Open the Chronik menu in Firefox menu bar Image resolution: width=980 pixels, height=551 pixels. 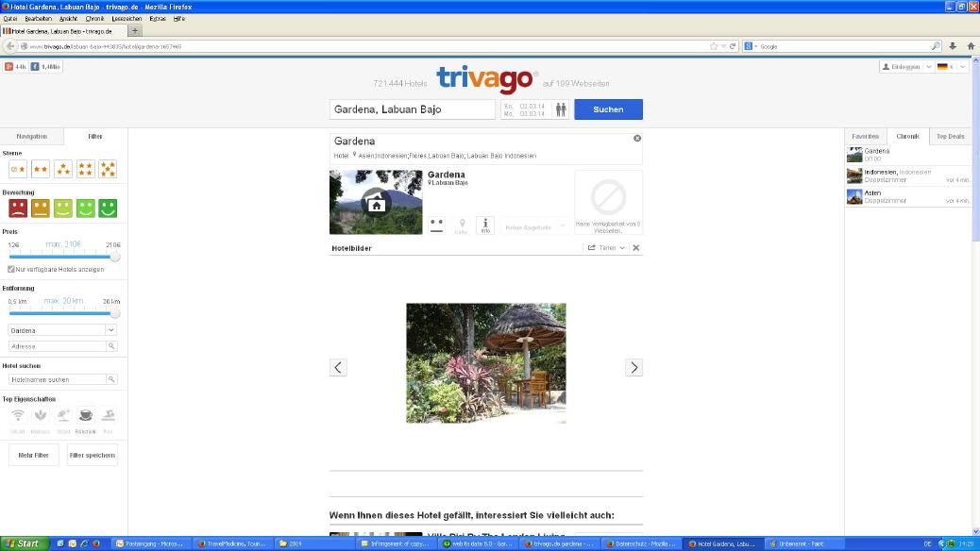pos(95,19)
